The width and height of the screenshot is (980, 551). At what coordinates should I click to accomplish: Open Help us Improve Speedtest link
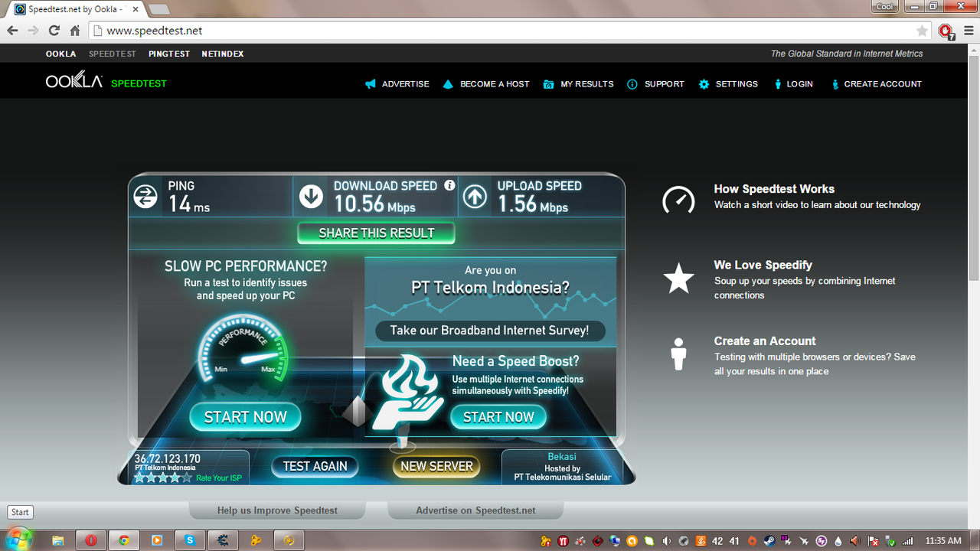click(277, 510)
